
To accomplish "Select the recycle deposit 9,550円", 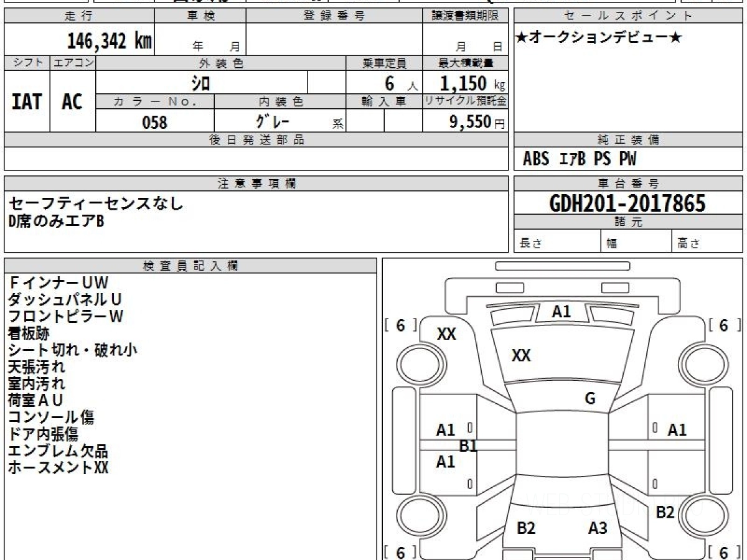I will [477, 122].
